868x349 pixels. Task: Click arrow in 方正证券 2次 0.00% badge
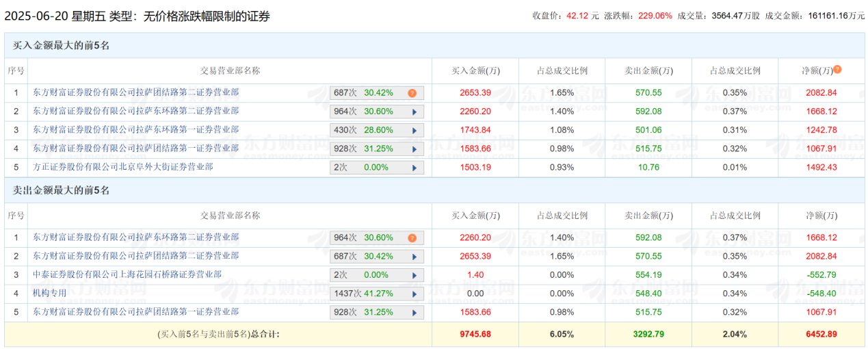tap(413, 168)
